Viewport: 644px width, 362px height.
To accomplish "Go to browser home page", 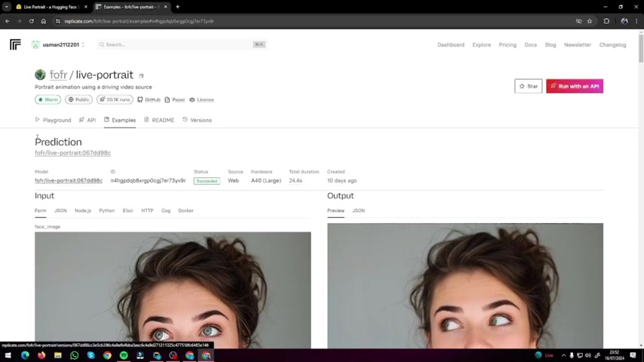I will (x=44, y=21).
